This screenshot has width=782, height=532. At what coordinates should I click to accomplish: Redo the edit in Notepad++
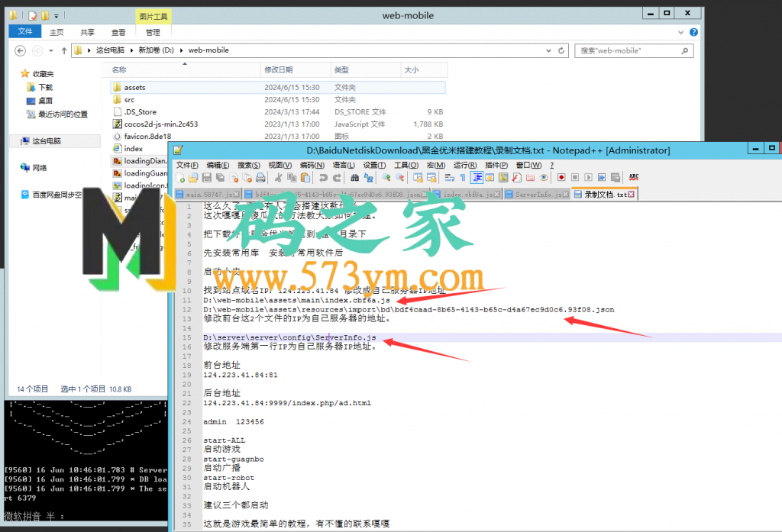(x=337, y=178)
